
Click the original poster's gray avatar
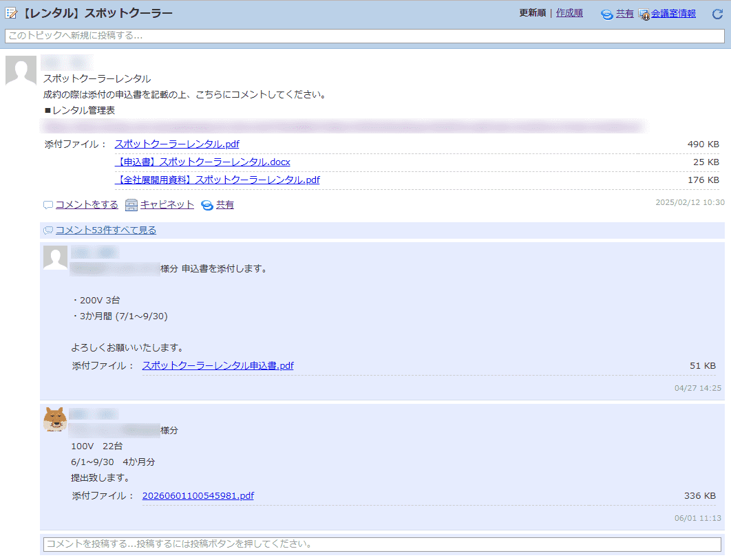tap(21, 70)
